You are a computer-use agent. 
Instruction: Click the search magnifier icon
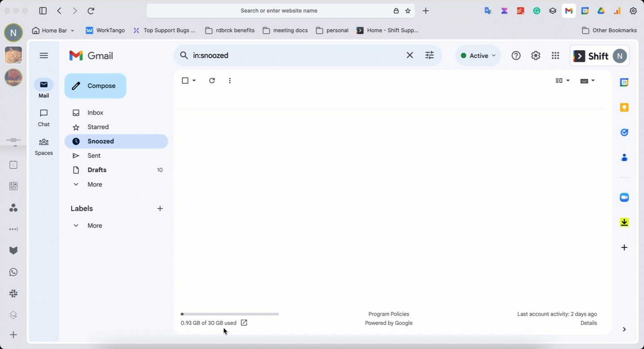click(184, 55)
